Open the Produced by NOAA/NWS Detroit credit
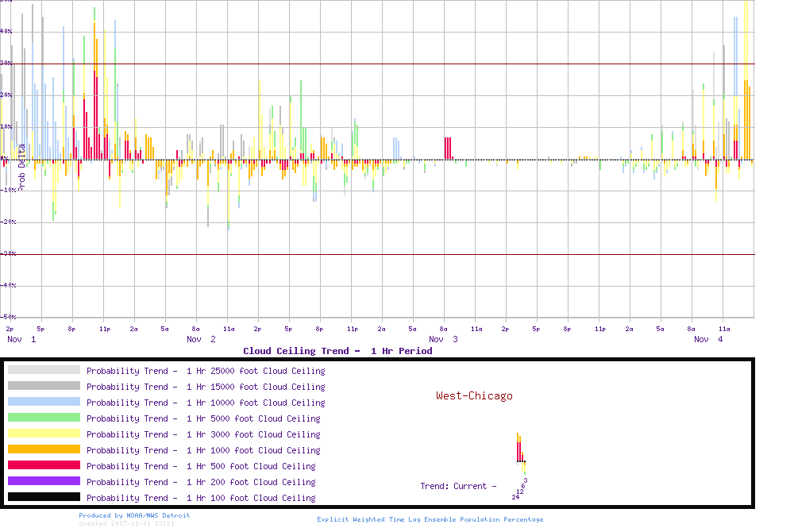 134,515
